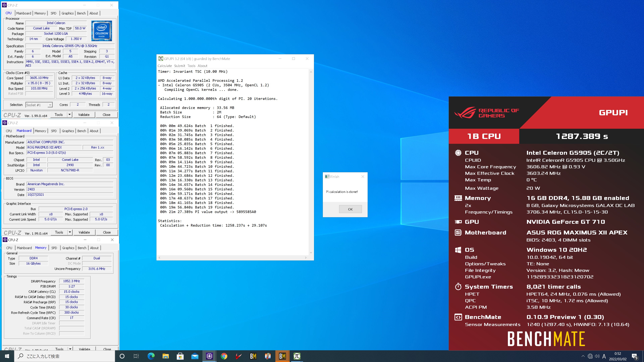Image resolution: width=644 pixels, height=362 pixels.
Task: Open the Socket #1 selection dropdown
Action: coord(39,105)
